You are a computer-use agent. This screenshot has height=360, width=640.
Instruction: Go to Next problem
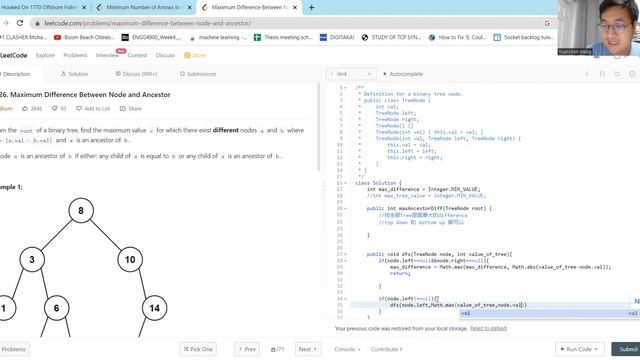(308, 349)
